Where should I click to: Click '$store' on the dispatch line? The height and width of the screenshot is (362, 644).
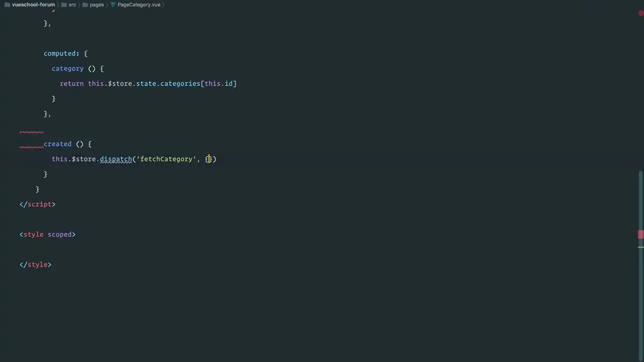point(84,159)
